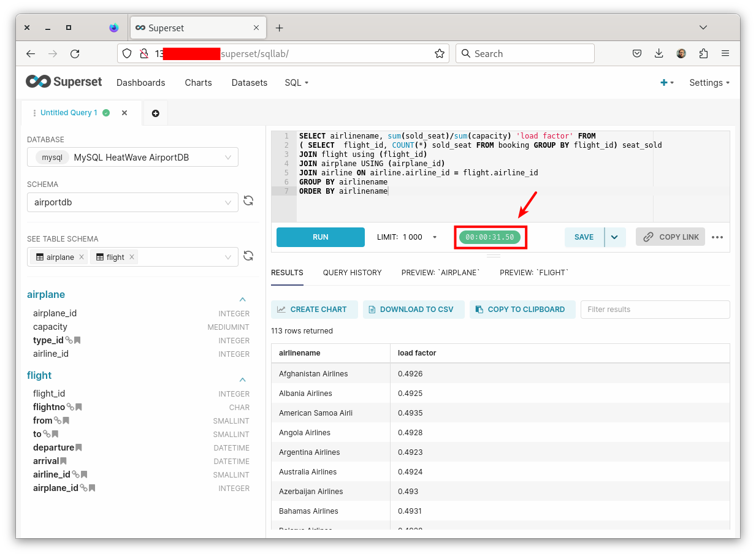Open Firefox hamburger menu
Screen dimensions: 756x556
point(725,53)
